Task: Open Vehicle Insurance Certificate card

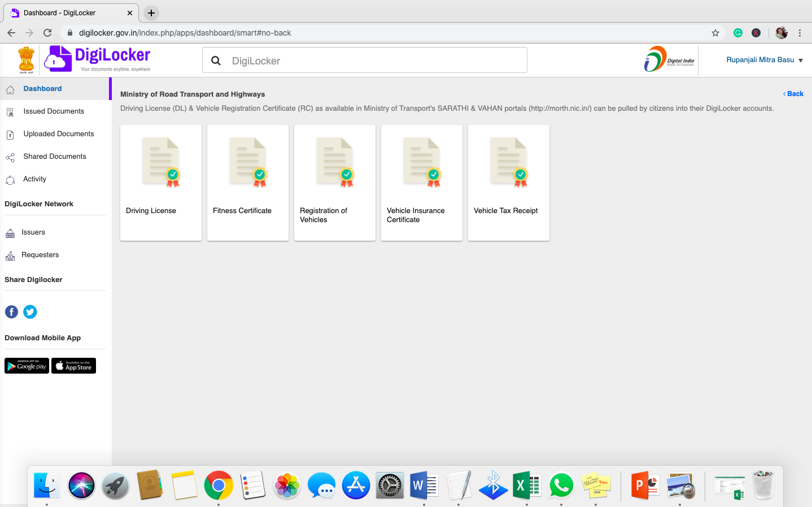Action: 422,183
